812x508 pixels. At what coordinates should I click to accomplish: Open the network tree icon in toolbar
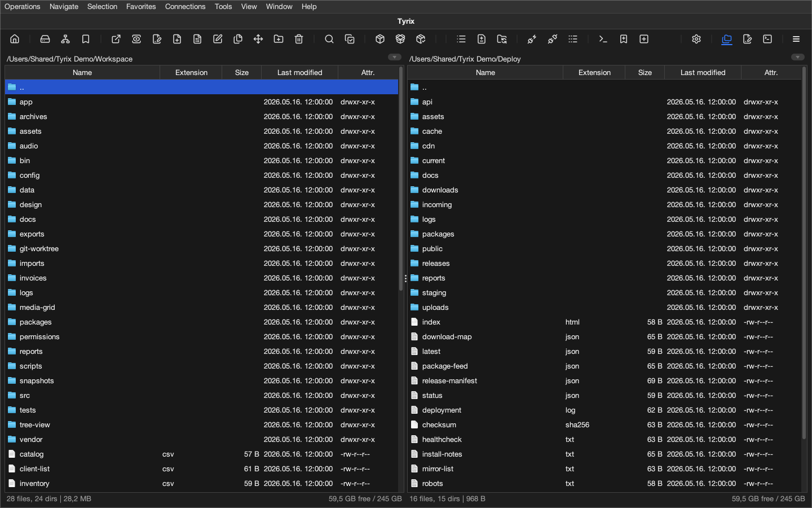[x=65, y=39]
